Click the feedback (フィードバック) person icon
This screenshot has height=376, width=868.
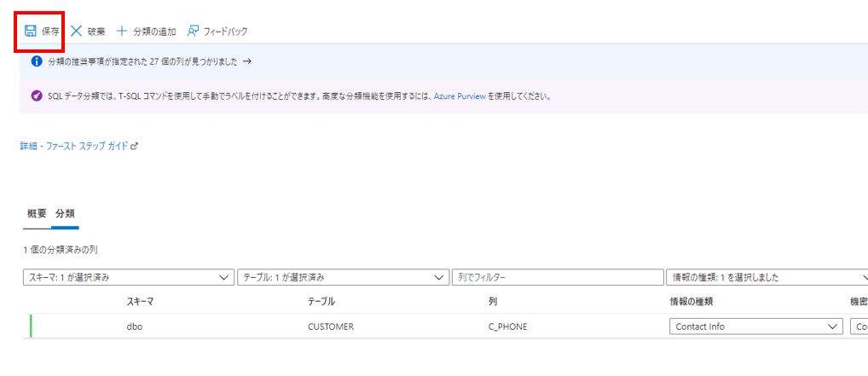click(193, 31)
